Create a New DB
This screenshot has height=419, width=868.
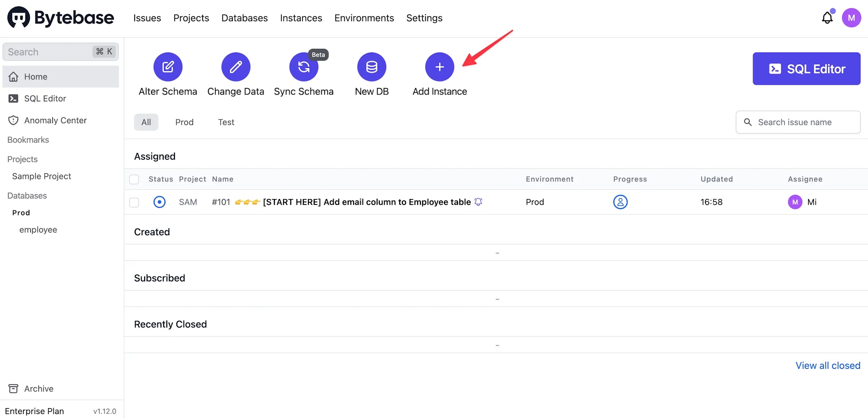pos(372,67)
